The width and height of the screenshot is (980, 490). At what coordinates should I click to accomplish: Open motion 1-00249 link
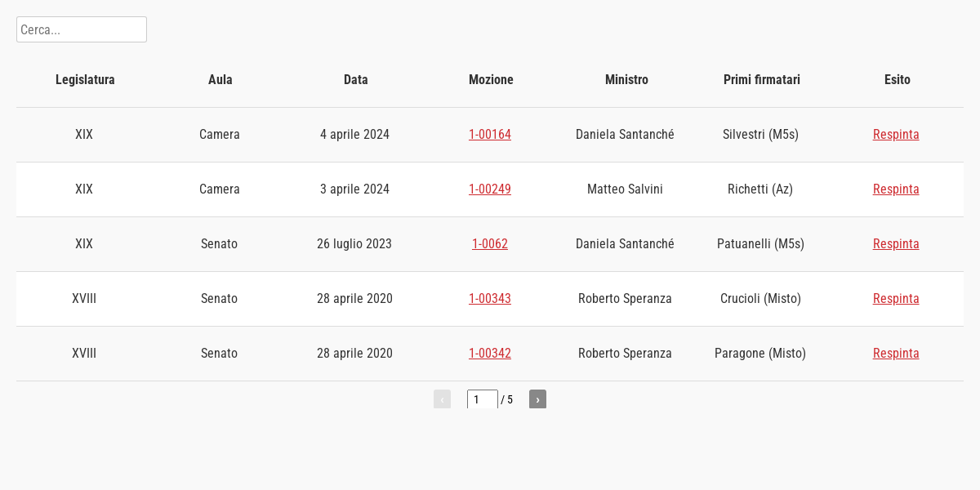point(490,189)
